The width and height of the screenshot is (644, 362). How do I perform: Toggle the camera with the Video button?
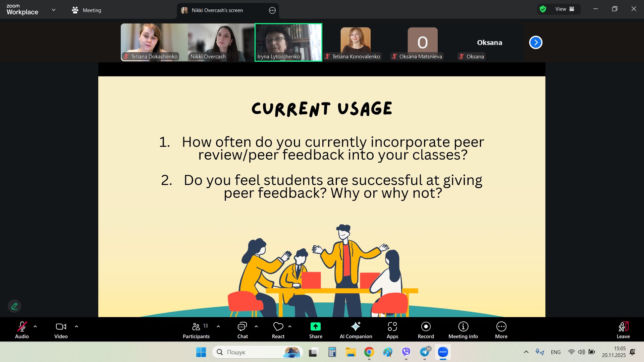click(61, 330)
